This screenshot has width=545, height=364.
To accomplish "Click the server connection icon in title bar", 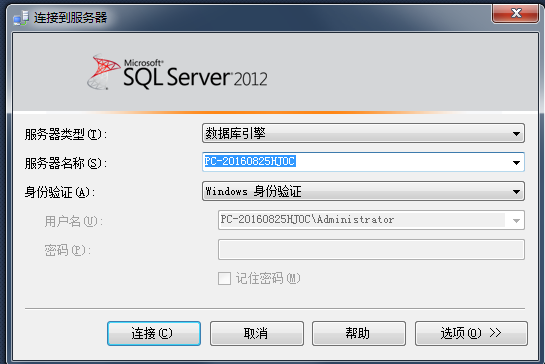I will [x=21, y=18].
